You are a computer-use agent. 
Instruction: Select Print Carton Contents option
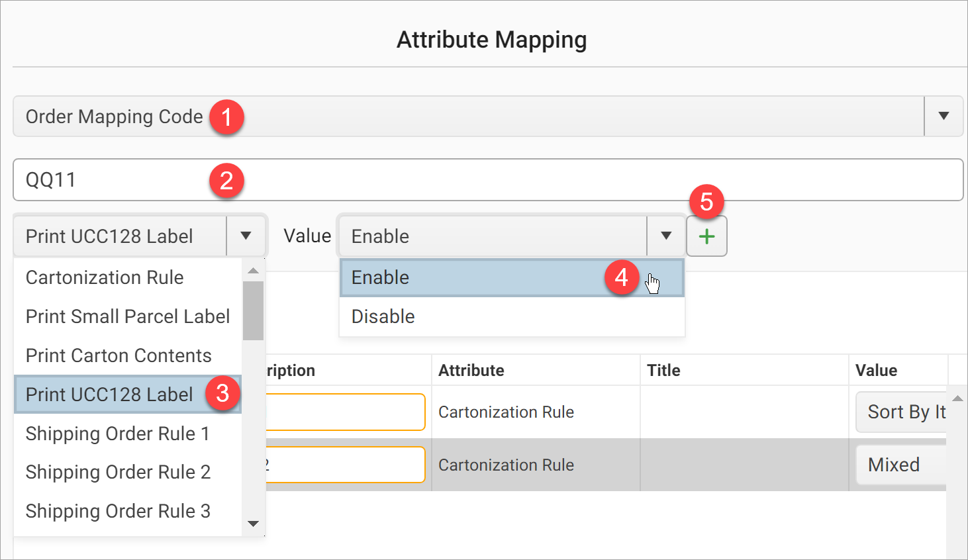pos(117,355)
